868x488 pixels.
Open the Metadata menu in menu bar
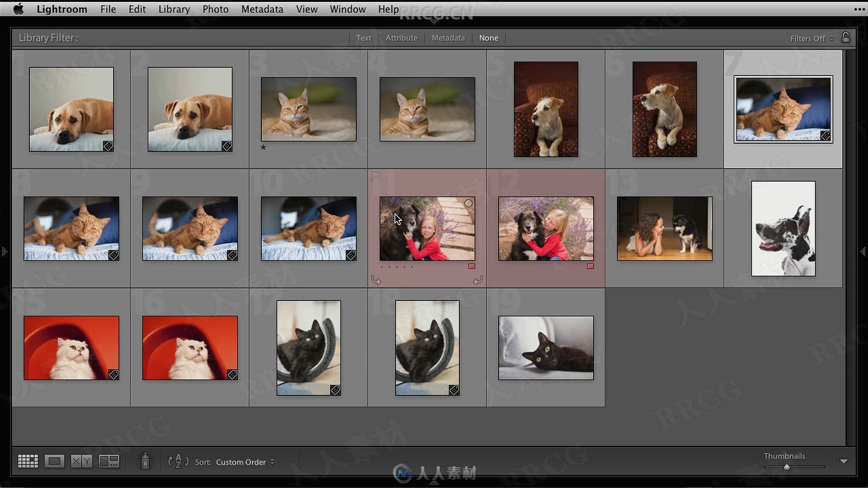click(262, 9)
